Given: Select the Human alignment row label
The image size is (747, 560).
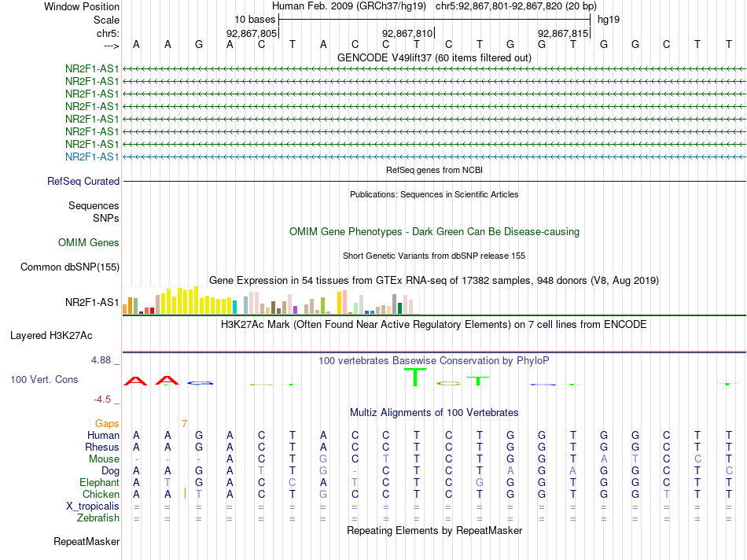Looking at the screenshot, I should [103, 435].
